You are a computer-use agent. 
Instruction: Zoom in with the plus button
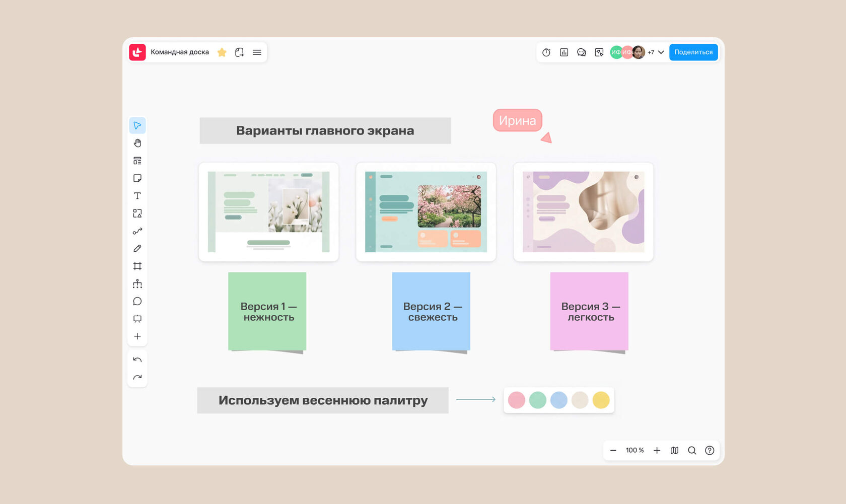coord(657,451)
